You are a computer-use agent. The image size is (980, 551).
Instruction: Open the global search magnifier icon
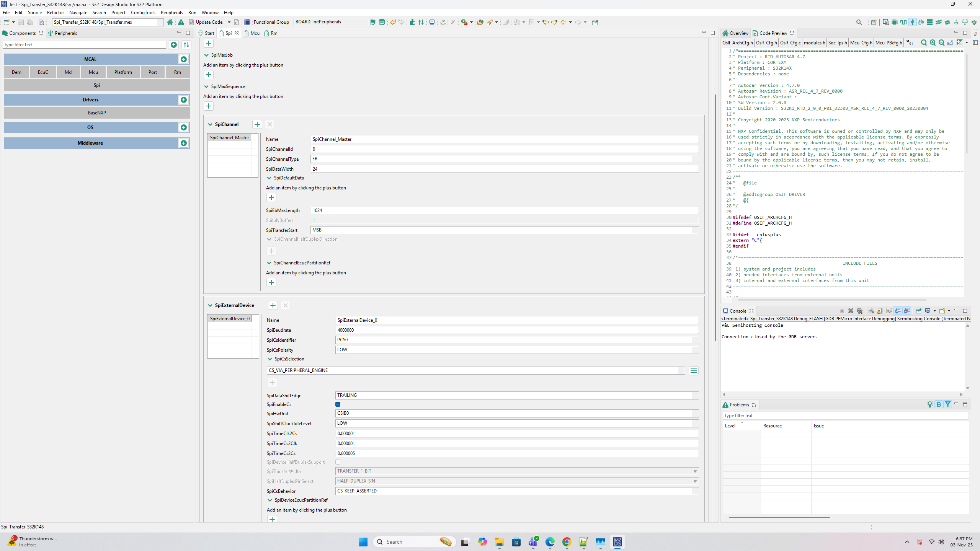(x=859, y=22)
